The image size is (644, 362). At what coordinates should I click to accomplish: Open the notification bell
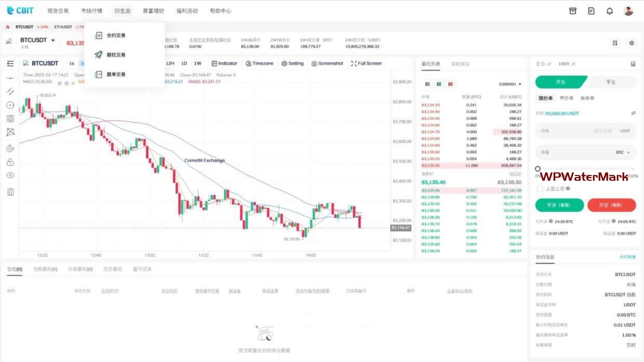coord(610,11)
